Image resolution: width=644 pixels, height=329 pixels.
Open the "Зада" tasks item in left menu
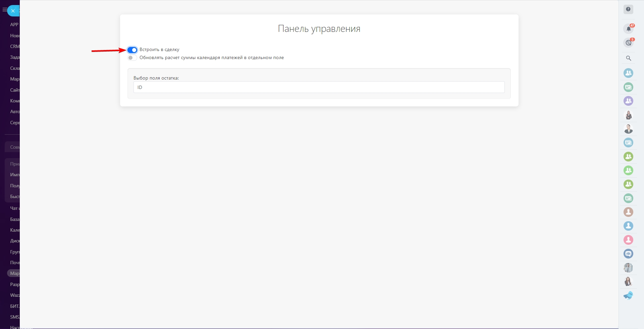[x=15, y=57]
